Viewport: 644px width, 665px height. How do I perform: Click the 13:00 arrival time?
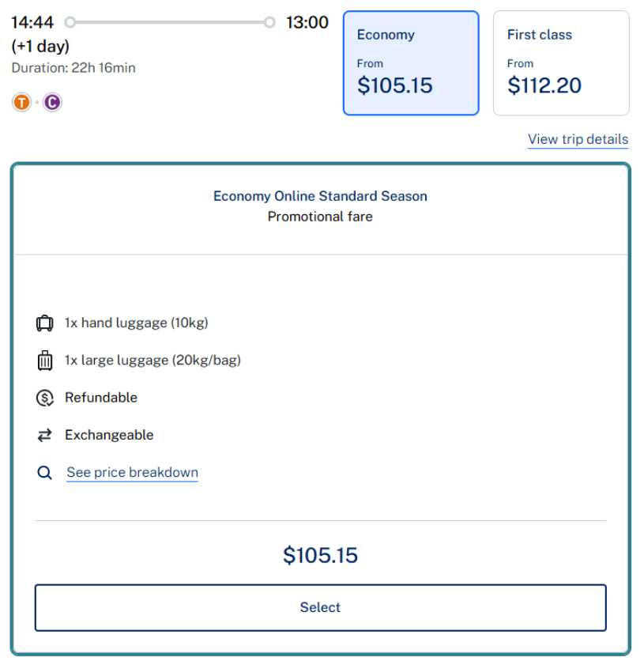307,22
